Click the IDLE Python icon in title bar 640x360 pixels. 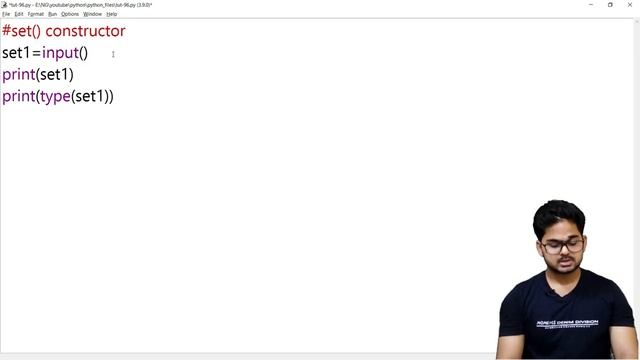(4, 4)
